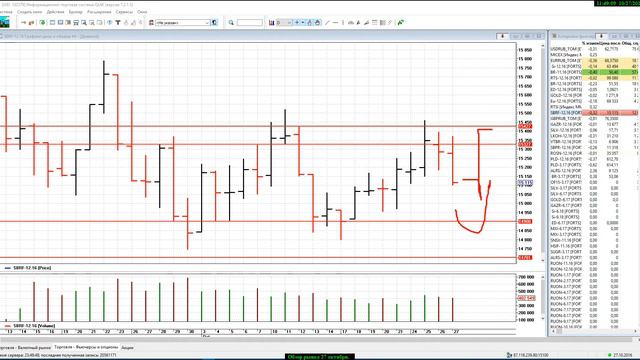
Task: Select the arc drawing tool
Action: point(351,22)
